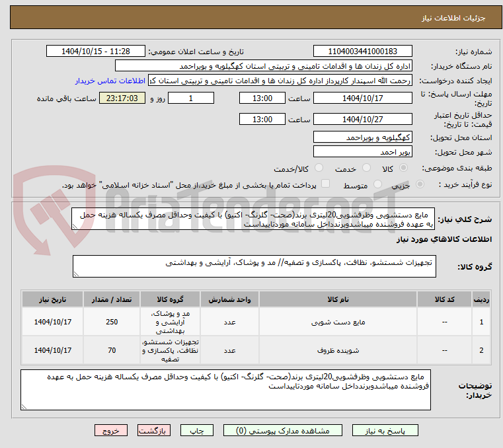Click the تاریخ نیاز column header

(x=53, y=299)
